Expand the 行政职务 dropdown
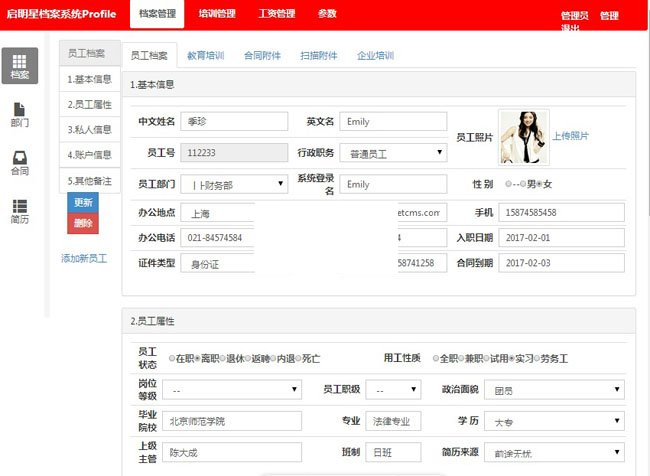This screenshot has width=650, height=476. pyautogui.click(x=393, y=153)
